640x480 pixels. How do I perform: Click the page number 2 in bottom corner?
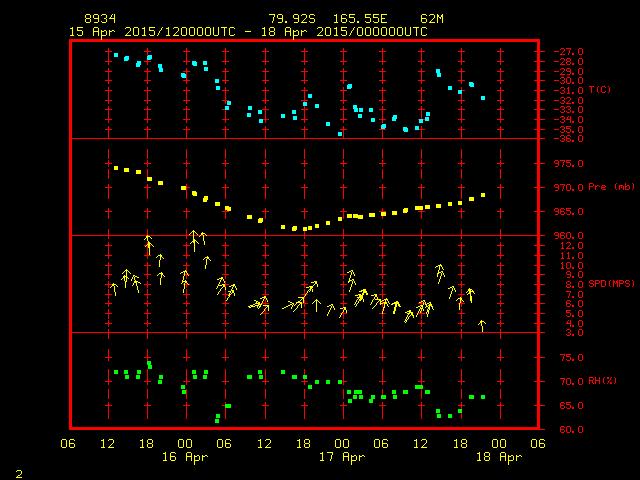click(x=18, y=471)
